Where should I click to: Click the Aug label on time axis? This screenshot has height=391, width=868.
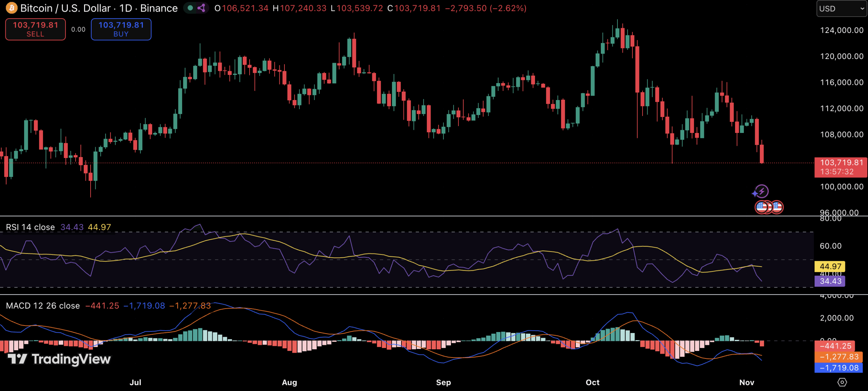pyautogui.click(x=289, y=382)
